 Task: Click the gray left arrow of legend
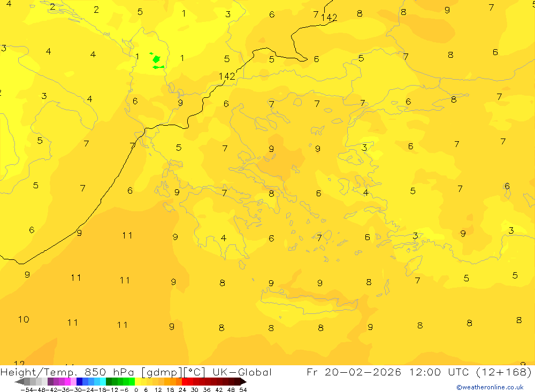pyautogui.click(x=19, y=382)
